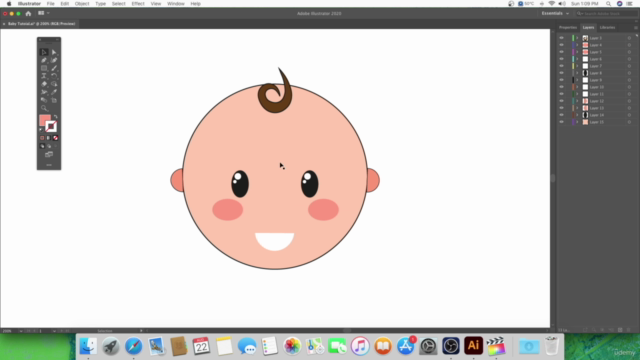The width and height of the screenshot is (640, 360).
Task: Hide Layer 5
Action: click(562, 52)
